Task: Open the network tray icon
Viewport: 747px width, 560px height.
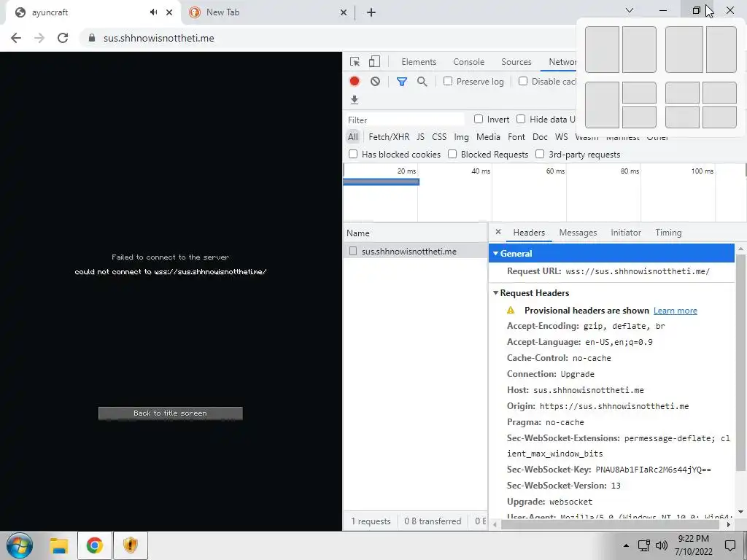Action: click(644, 545)
